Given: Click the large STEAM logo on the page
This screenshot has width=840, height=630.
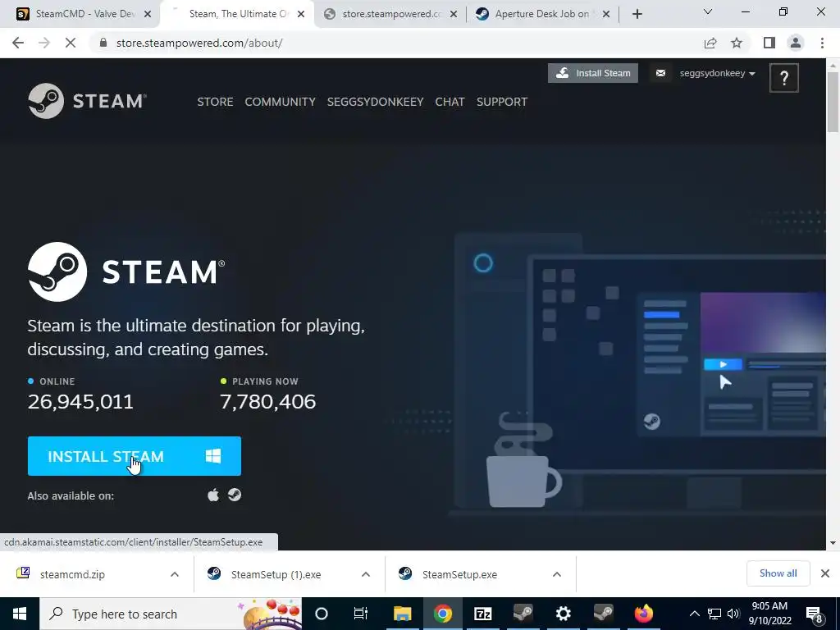Looking at the screenshot, I should coord(126,272).
